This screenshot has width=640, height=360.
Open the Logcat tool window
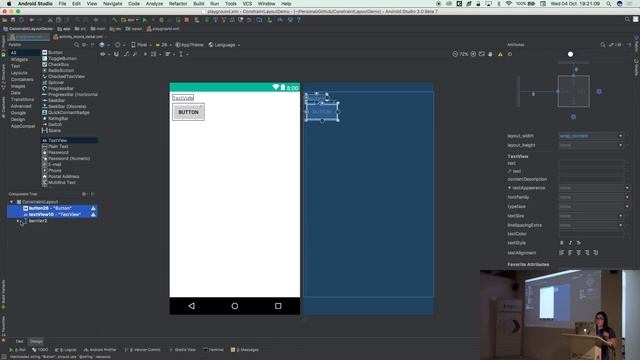click(x=66, y=350)
